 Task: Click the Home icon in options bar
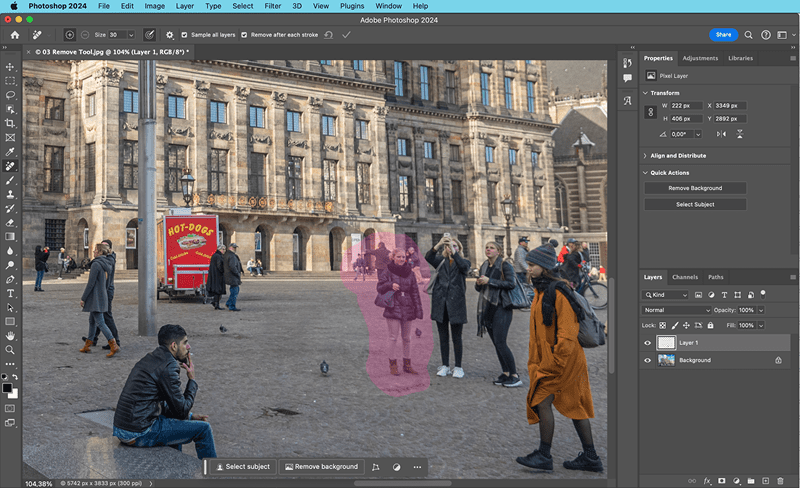pos(15,35)
